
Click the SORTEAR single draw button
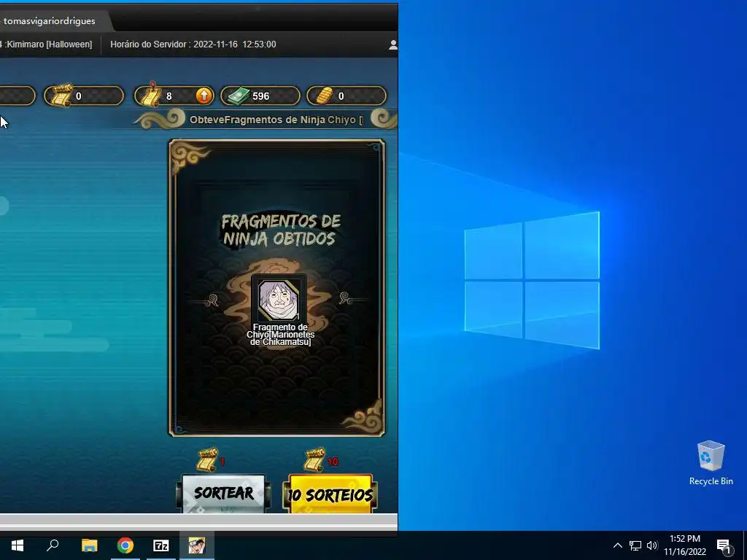pos(223,494)
